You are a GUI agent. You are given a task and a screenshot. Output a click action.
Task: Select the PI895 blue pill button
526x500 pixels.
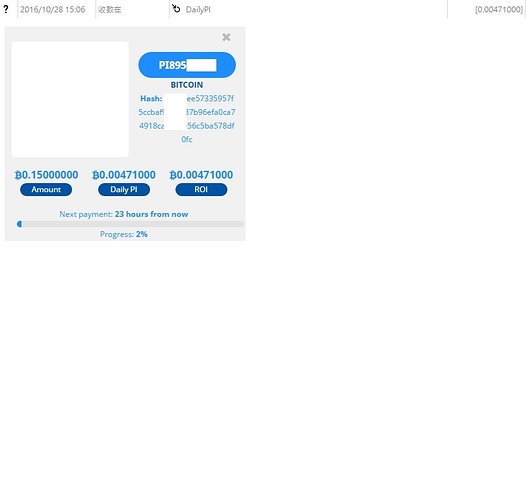pos(187,65)
